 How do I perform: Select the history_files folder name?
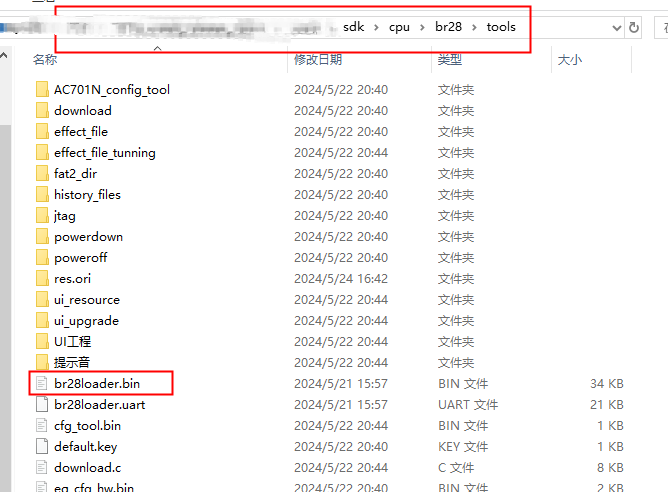coord(87,195)
